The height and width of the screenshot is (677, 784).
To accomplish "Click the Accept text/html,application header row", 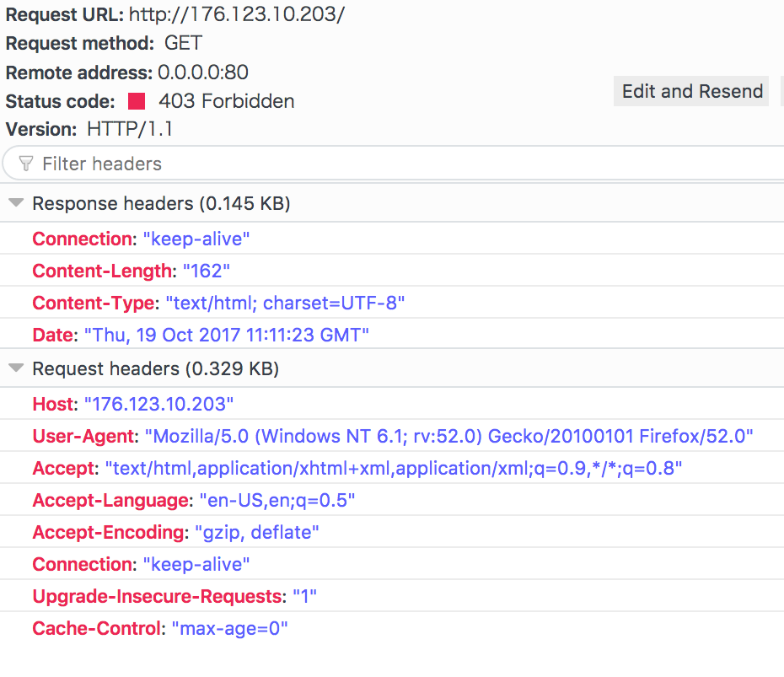I will [392, 468].
